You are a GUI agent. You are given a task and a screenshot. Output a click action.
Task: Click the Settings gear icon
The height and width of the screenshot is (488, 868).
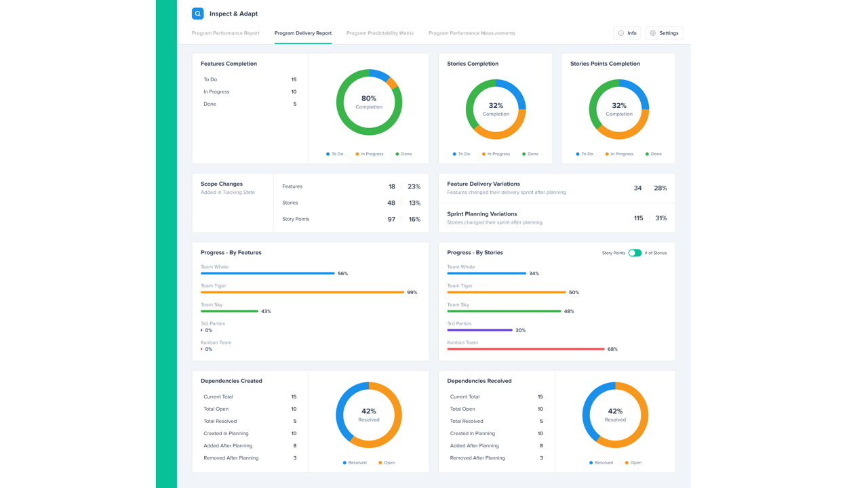point(653,33)
